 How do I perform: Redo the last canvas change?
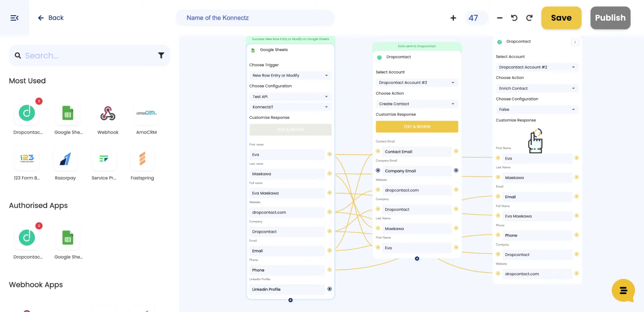tap(529, 18)
